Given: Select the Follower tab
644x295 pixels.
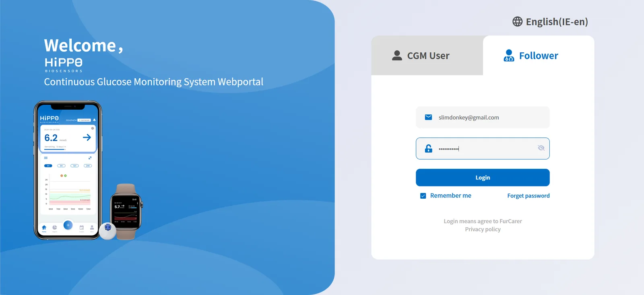Looking at the screenshot, I should pos(539,56).
